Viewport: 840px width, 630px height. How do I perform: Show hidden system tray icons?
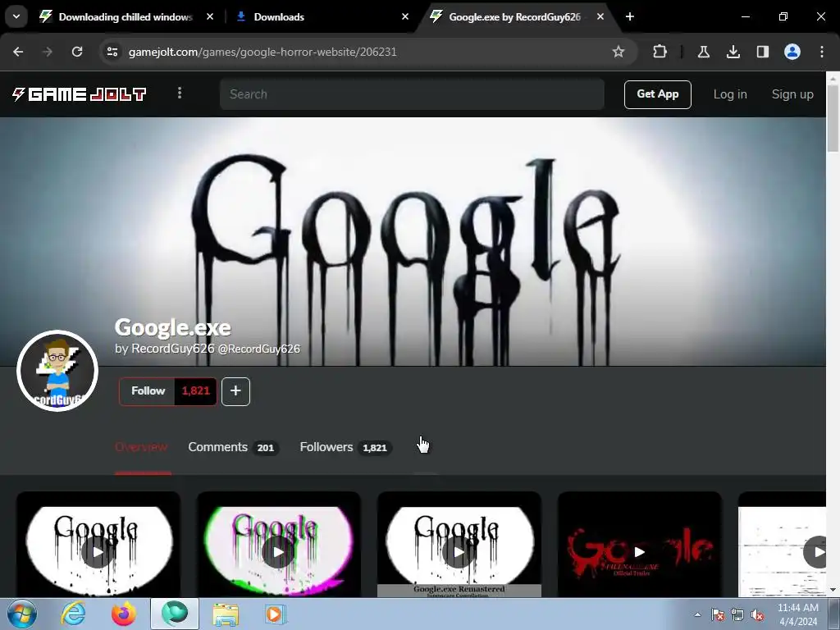click(697, 614)
